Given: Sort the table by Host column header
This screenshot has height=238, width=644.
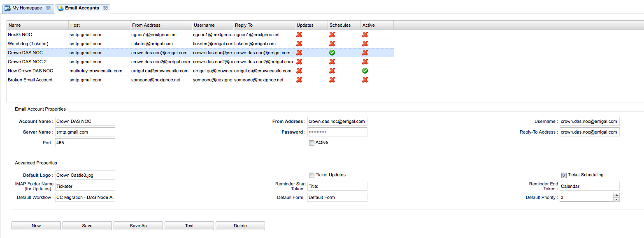Looking at the screenshot, I should tap(99, 25).
